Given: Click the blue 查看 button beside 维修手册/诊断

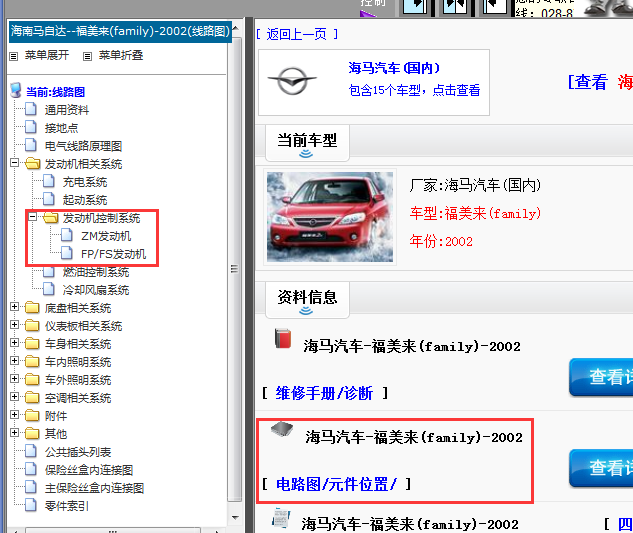Looking at the screenshot, I should coord(601,377).
